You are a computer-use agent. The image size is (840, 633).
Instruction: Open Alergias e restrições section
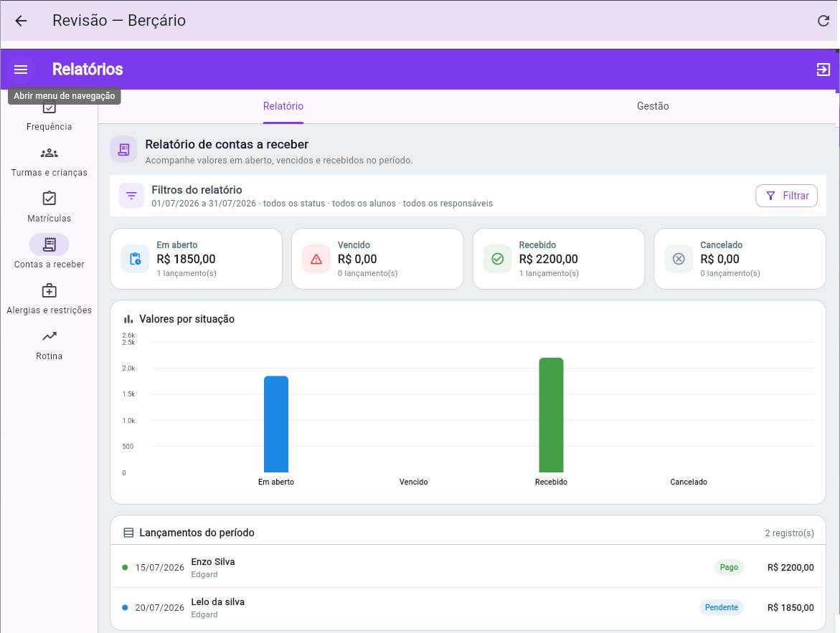49,300
